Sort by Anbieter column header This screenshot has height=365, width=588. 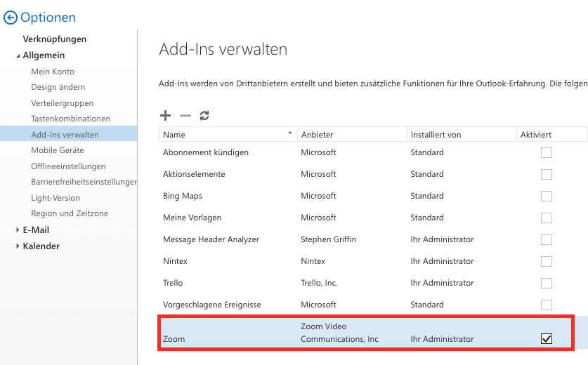(x=318, y=135)
